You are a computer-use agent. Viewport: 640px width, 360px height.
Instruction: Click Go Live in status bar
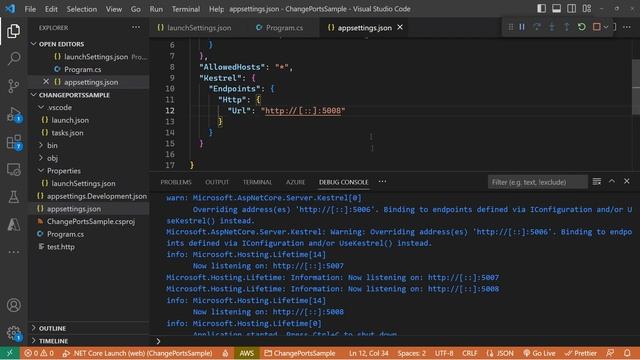[539, 353]
